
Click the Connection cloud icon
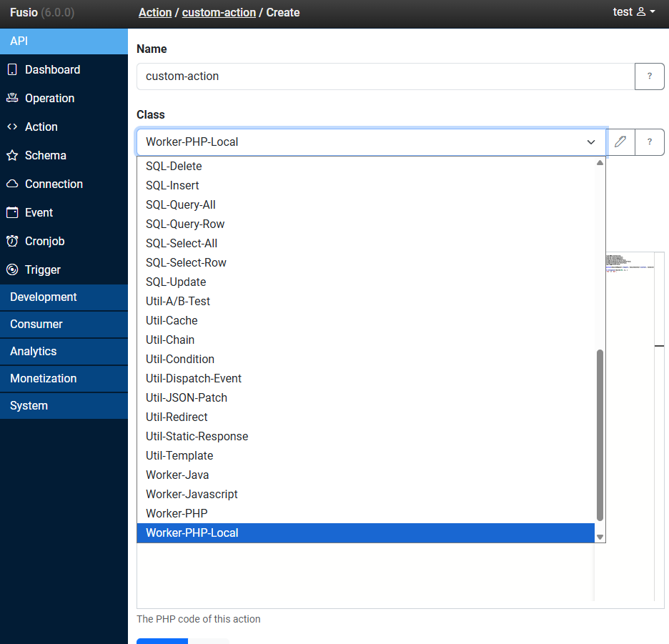coord(12,184)
